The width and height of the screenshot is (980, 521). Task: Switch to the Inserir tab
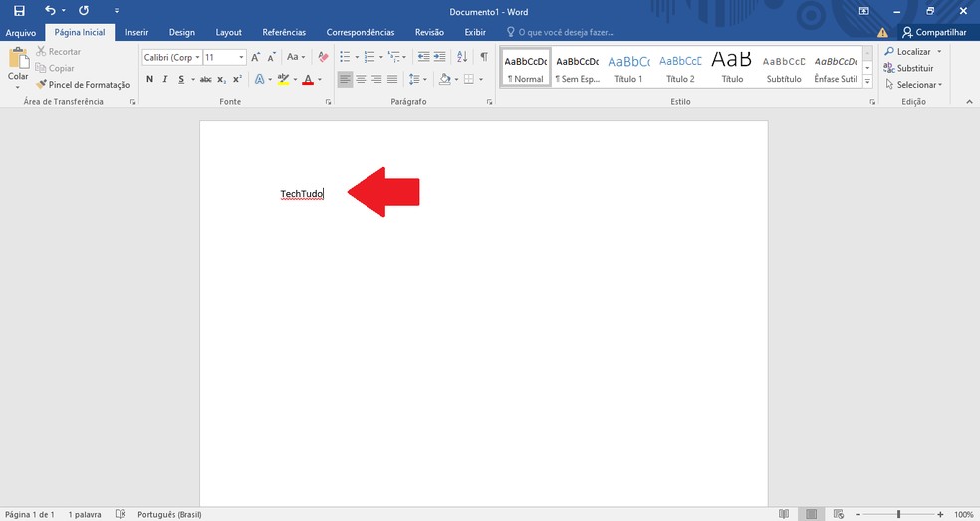[136, 32]
